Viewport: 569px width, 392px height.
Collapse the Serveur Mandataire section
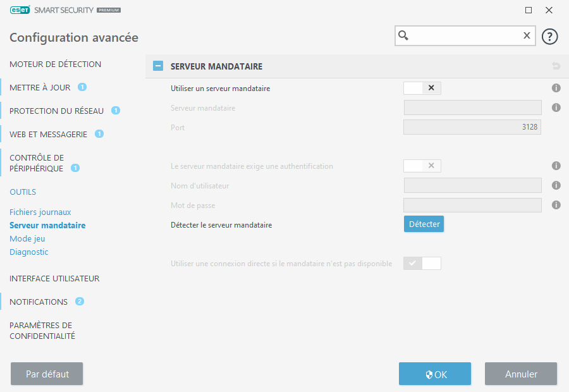158,66
